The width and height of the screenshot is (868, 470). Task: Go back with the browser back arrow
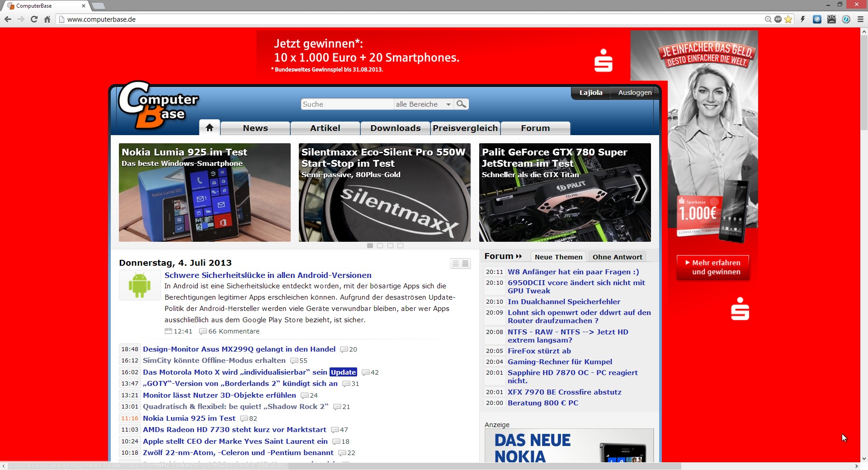pyautogui.click(x=8, y=19)
